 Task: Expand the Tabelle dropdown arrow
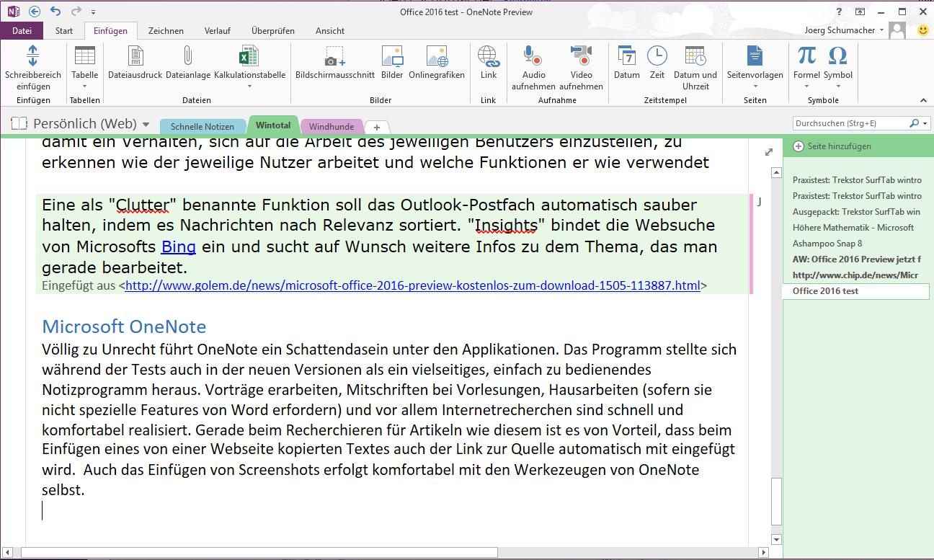[85, 86]
